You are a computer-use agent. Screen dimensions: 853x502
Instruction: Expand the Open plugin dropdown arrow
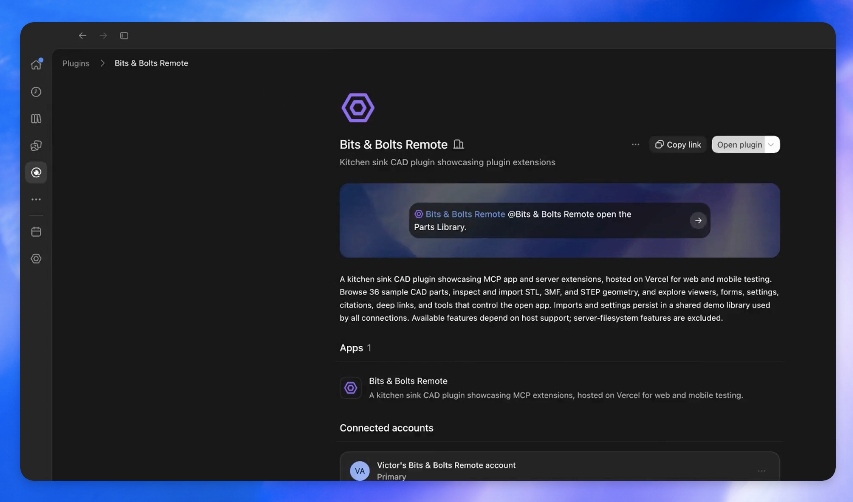pyautogui.click(x=771, y=145)
